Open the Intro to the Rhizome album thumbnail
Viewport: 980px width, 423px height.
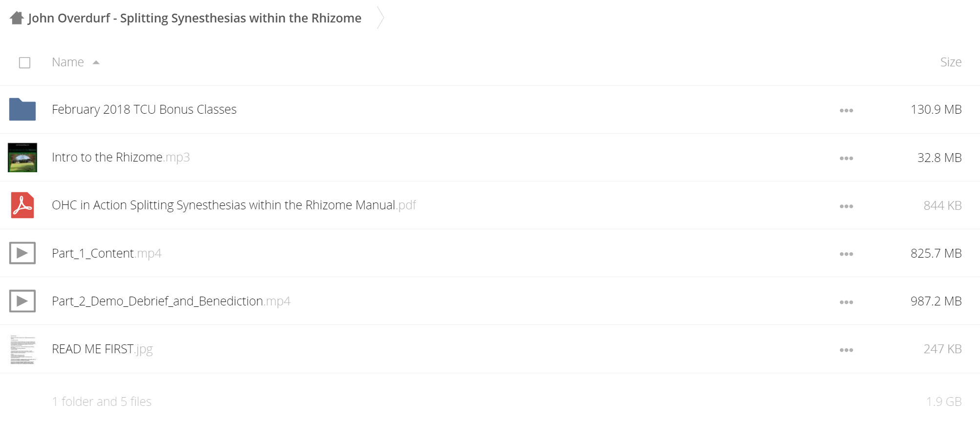coord(22,157)
